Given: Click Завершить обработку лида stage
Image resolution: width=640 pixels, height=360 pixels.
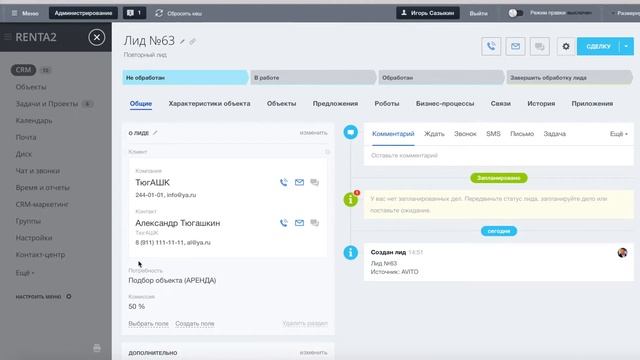Looking at the screenshot, I should [x=569, y=78].
